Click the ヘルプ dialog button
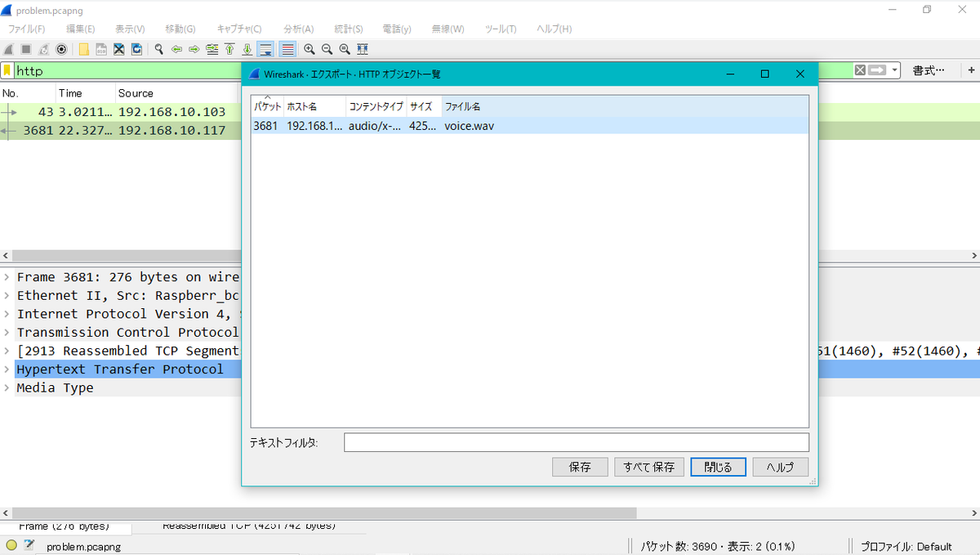This screenshot has height=555, width=980. click(780, 467)
